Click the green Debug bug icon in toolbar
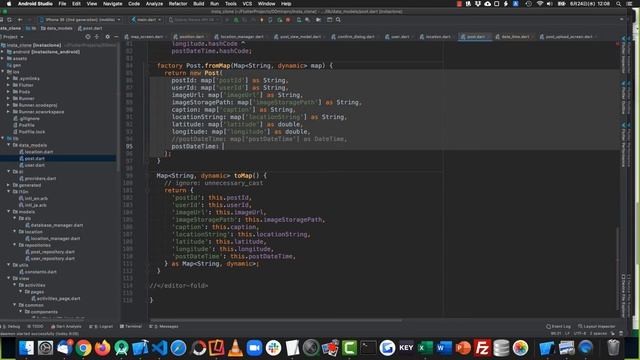The width and height of the screenshot is (640, 360). pyautogui.click(x=236, y=20)
